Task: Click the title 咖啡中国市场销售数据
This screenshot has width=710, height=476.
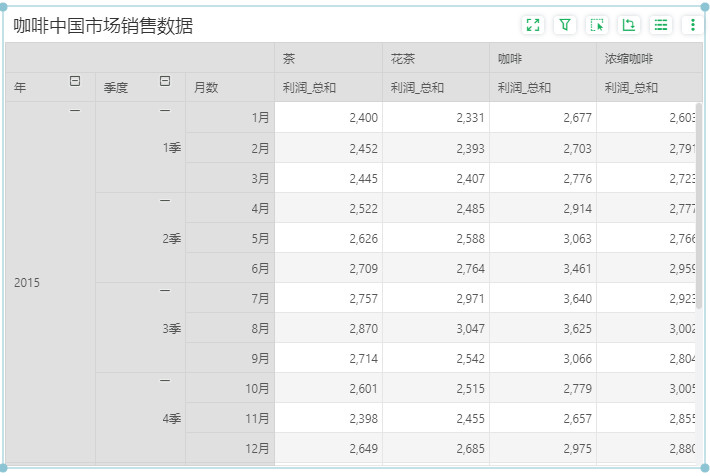Action: (x=103, y=25)
